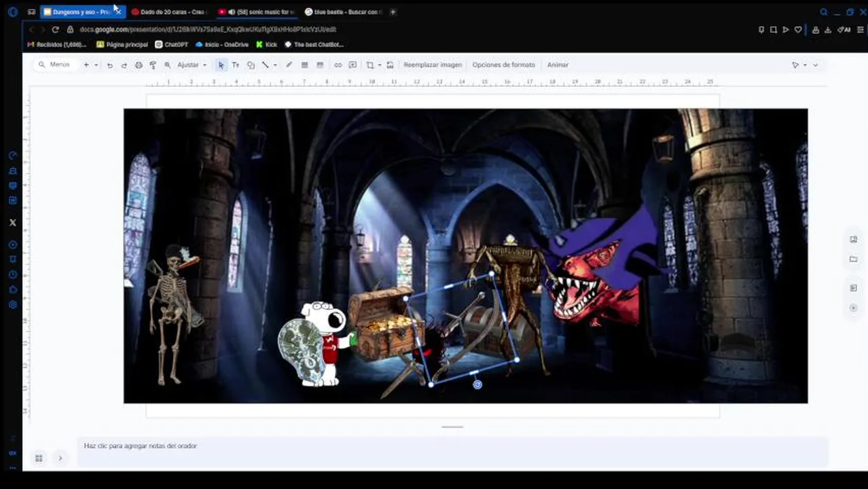This screenshot has width=868, height=489.
Task: Click the Reemplazar imagen button
Action: coord(433,65)
